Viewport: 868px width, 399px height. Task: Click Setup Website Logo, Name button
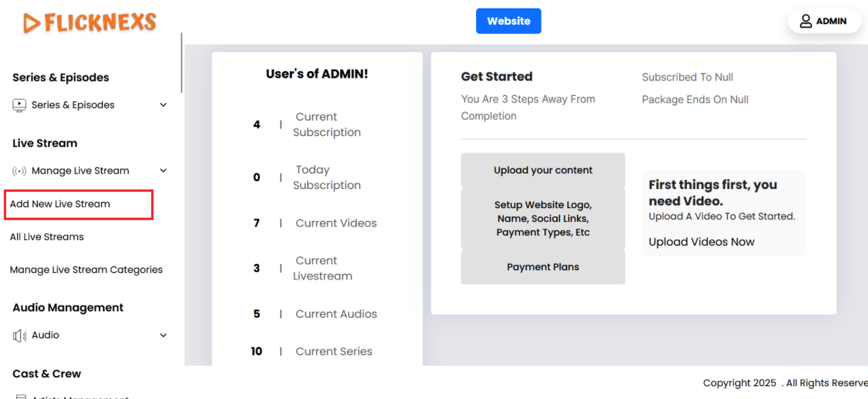542,218
